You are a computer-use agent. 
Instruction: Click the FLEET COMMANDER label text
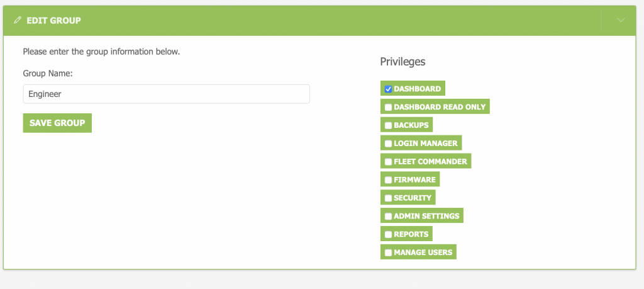pyautogui.click(x=430, y=162)
